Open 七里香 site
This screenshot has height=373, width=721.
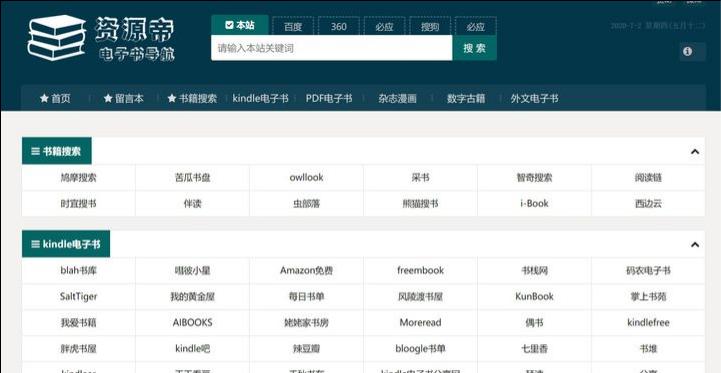(534, 349)
